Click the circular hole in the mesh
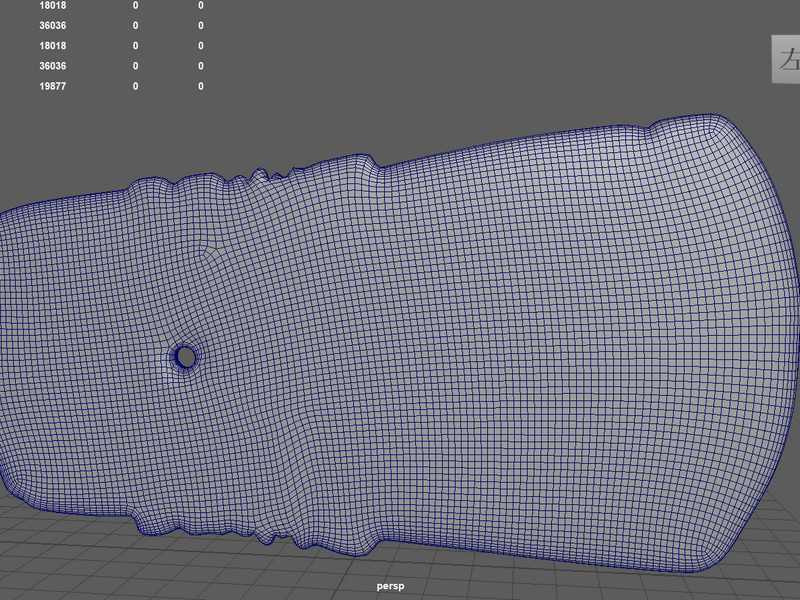 click(185, 357)
